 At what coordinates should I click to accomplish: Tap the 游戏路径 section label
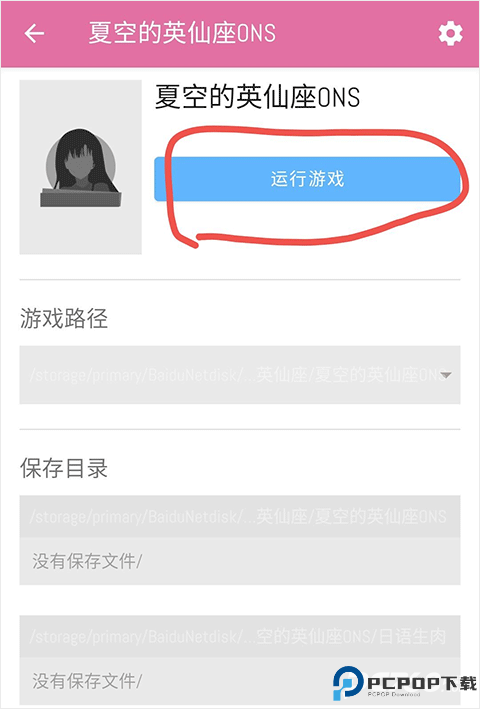[x=64, y=319]
